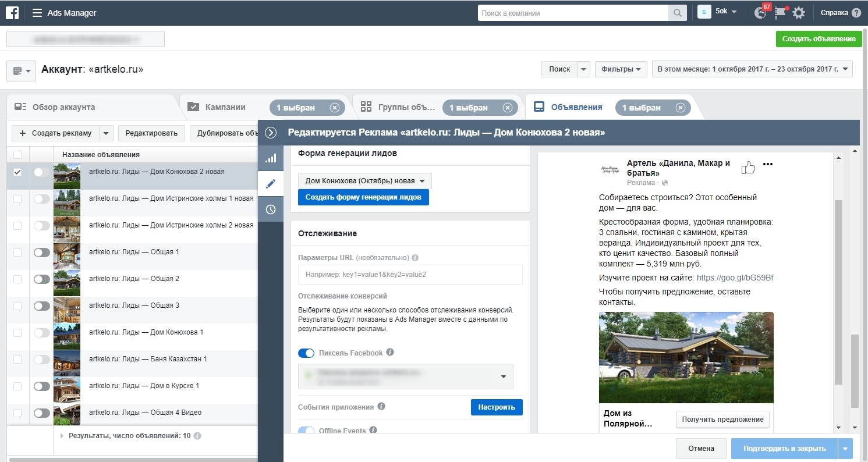Check the Общая 1 ad checkbox
Screen dimensions: 868x462
17,252
